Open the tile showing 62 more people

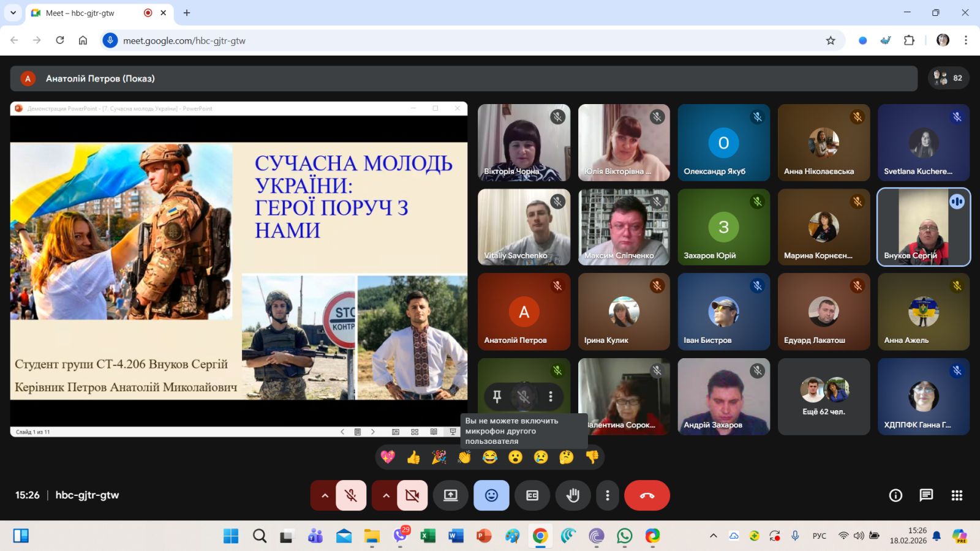[x=823, y=397]
